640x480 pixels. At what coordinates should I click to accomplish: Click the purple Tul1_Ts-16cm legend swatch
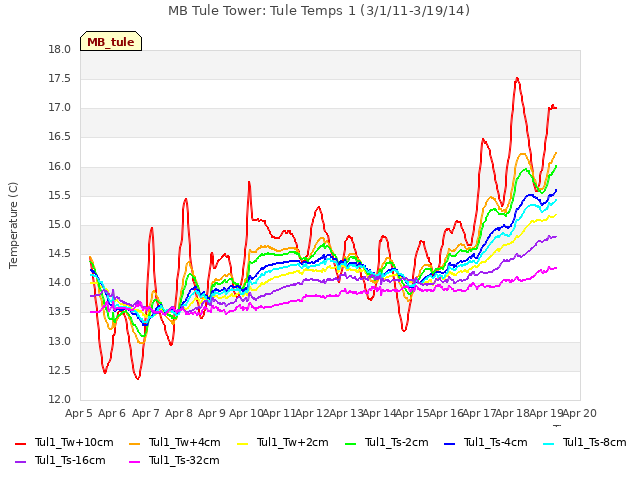[x=20, y=462]
